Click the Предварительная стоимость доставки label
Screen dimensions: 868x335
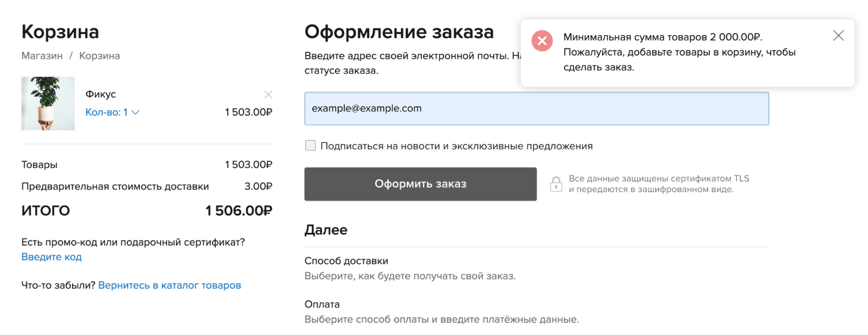pos(115,186)
